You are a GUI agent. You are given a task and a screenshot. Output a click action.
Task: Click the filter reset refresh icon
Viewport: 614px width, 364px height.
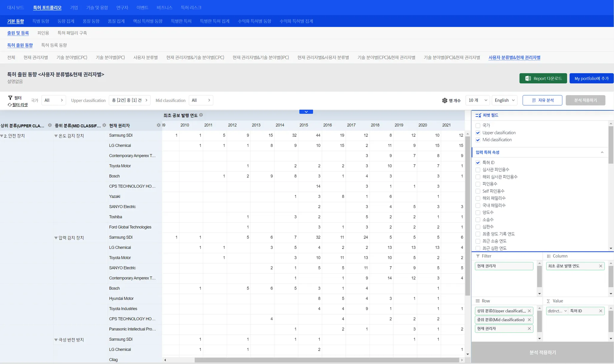click(x=10, y=105)
